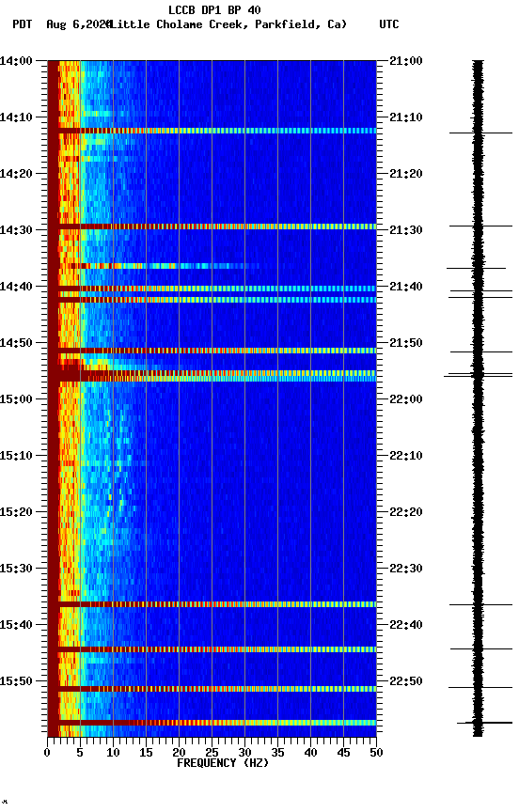Click the last spectrogram stripe near 15:57
Viewport: 519px width, 812px height.
tap(212, 723)
